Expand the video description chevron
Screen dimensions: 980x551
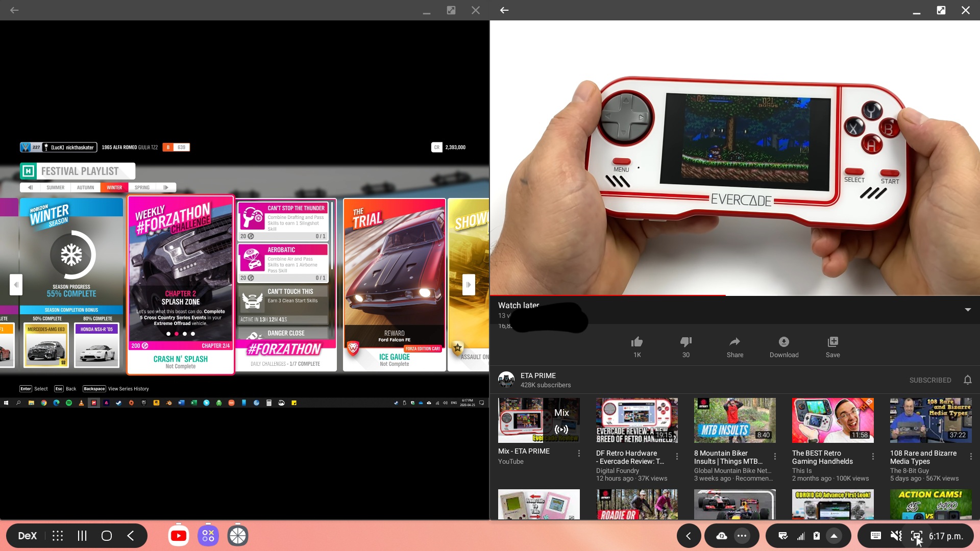coord(967,310)
